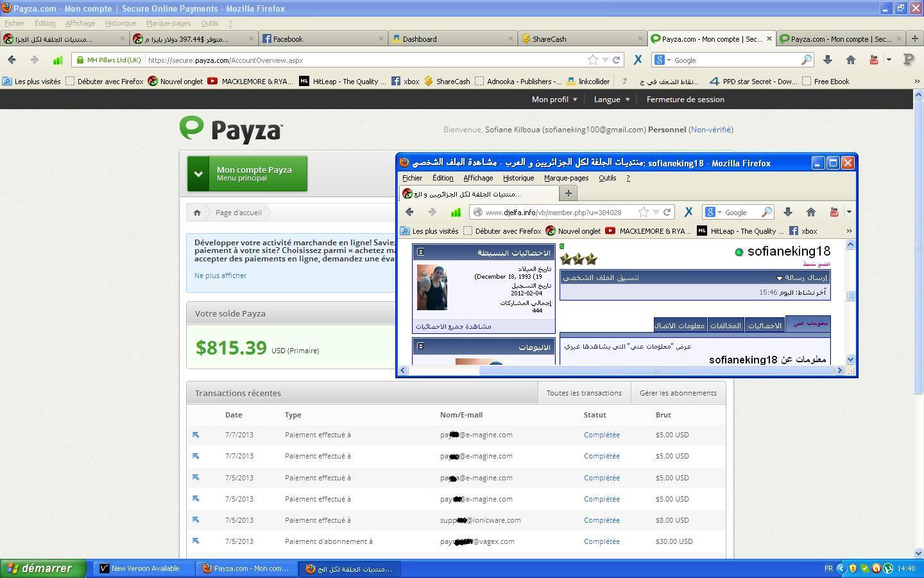The image size is (924, 578).
Task: Click home icon in popup window toolbar
Action: coord(811,212)
